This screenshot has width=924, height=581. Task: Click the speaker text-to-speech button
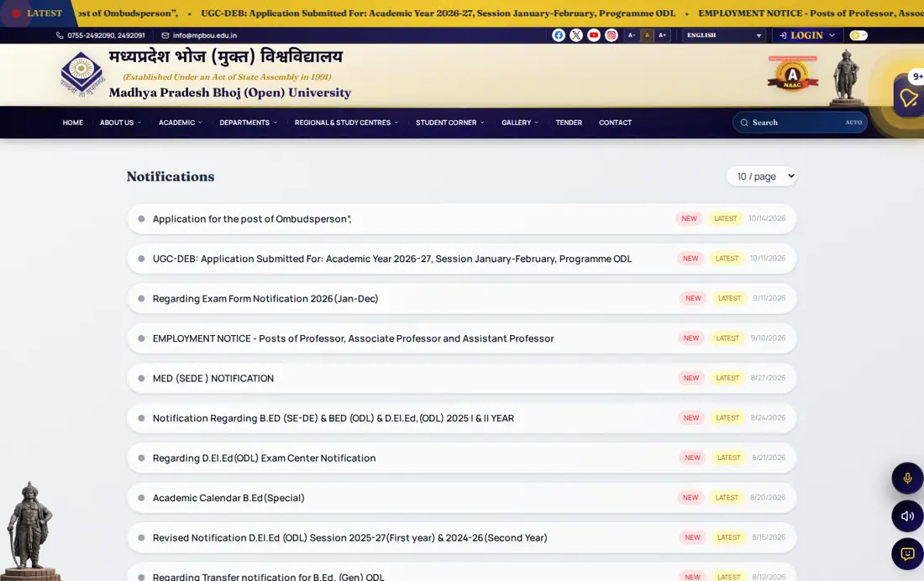(907, 516)
